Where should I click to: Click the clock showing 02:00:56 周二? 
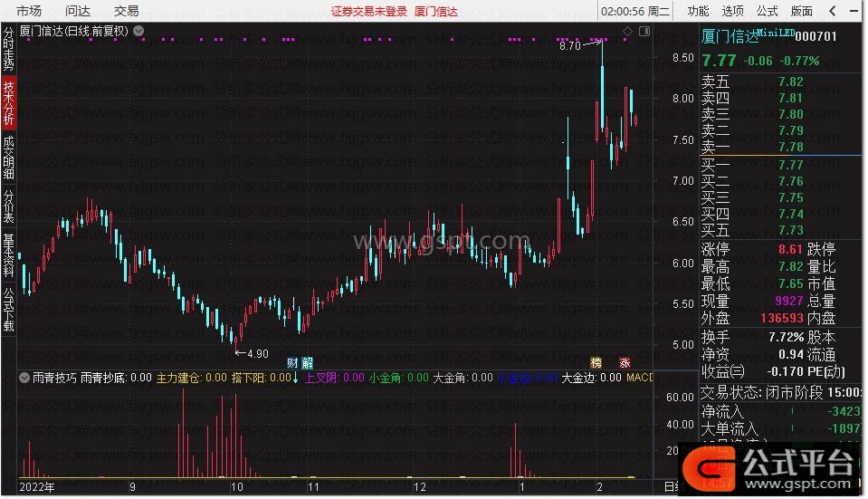(635, 12)
